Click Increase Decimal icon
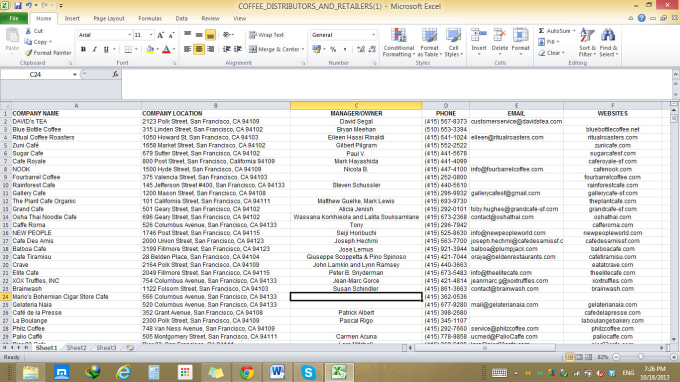 [361, 49]
